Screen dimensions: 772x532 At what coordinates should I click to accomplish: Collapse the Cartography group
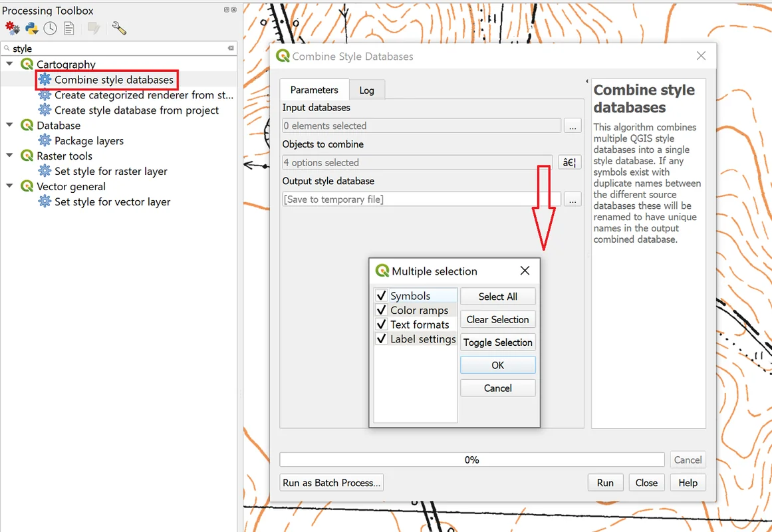tap(10, 65)
